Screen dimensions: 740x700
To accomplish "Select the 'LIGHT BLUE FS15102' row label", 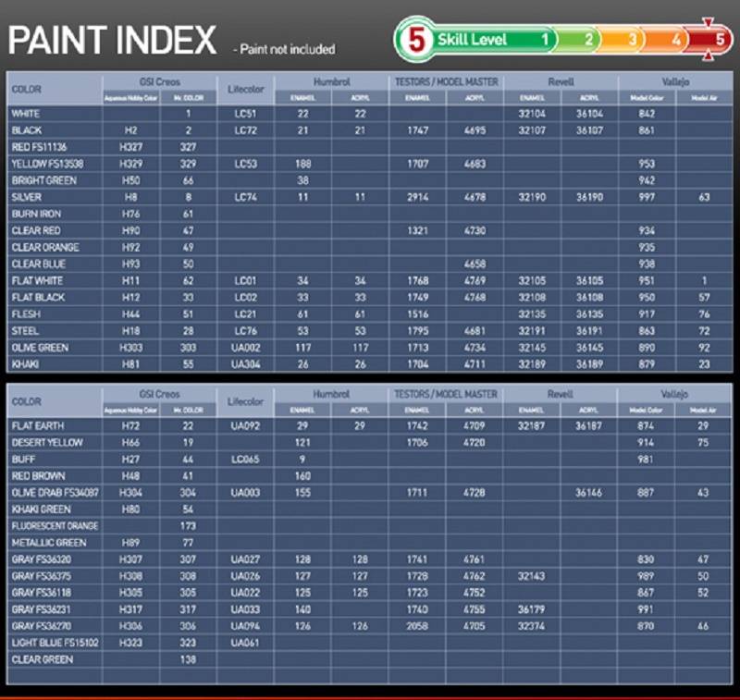I will 55,643.
